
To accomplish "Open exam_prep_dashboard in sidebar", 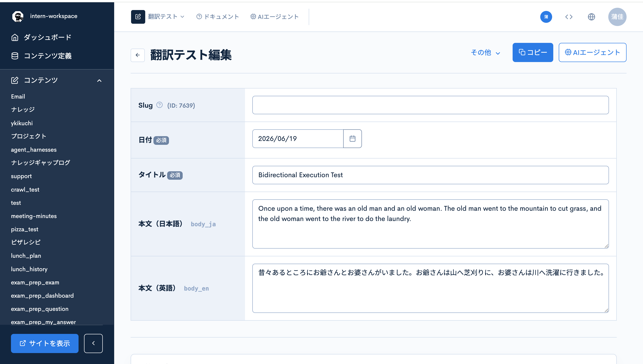I will (x=42, y=296).
